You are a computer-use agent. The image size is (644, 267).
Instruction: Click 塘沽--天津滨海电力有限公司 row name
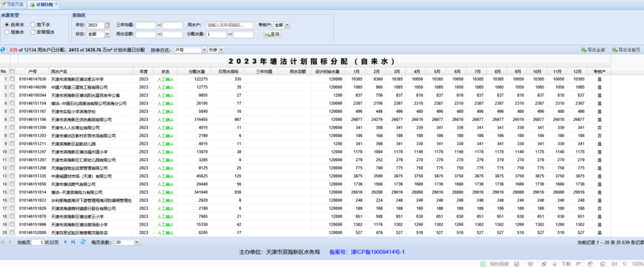pyautogui.click(x=76, y=192)
